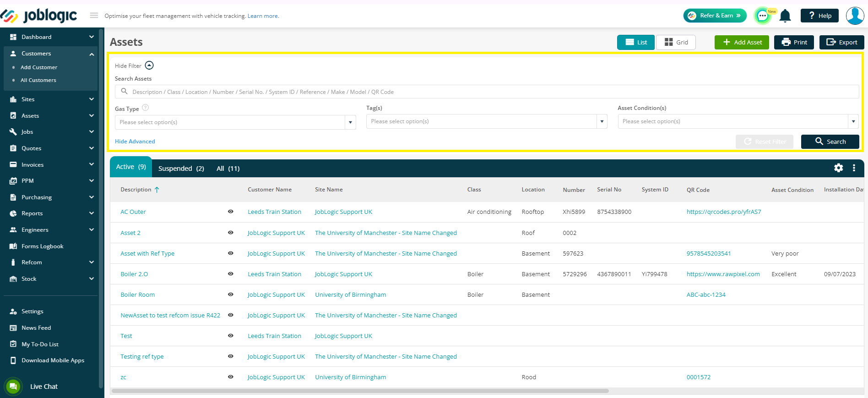Click the Settings user-gear icon

click(x=13, y=311)
